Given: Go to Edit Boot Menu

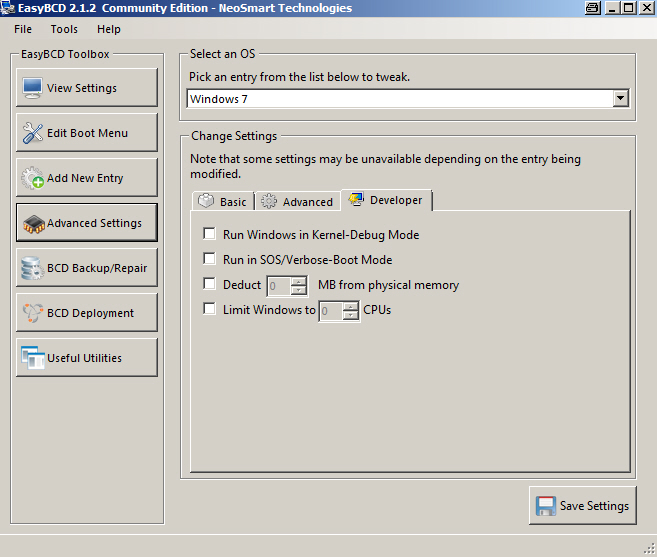Looking at the screenshot, I should coord(87,133).
